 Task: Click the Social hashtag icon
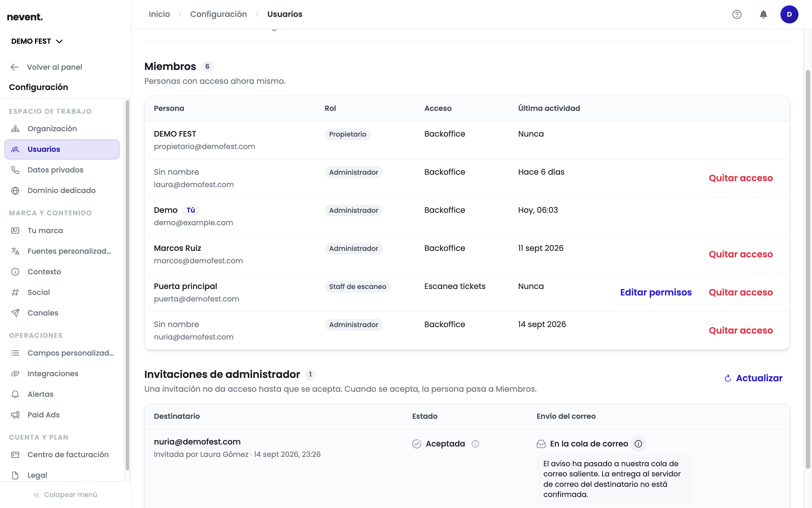[15, 292]
